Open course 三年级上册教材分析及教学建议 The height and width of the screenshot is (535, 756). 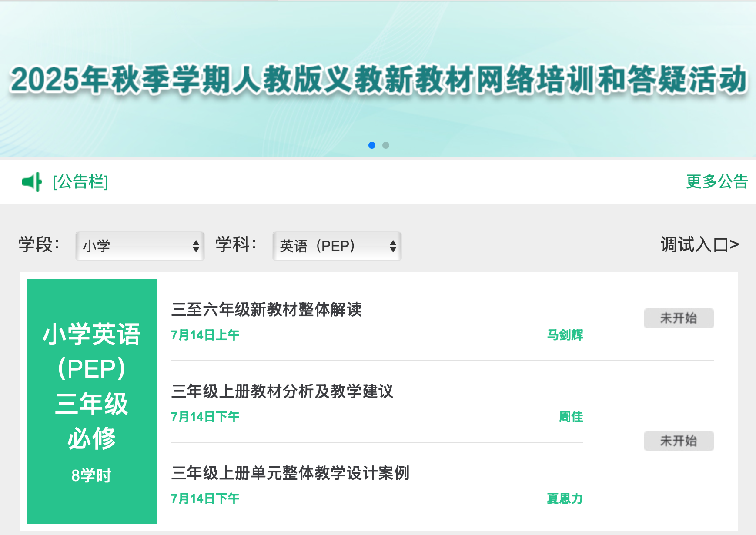point(282,391)
